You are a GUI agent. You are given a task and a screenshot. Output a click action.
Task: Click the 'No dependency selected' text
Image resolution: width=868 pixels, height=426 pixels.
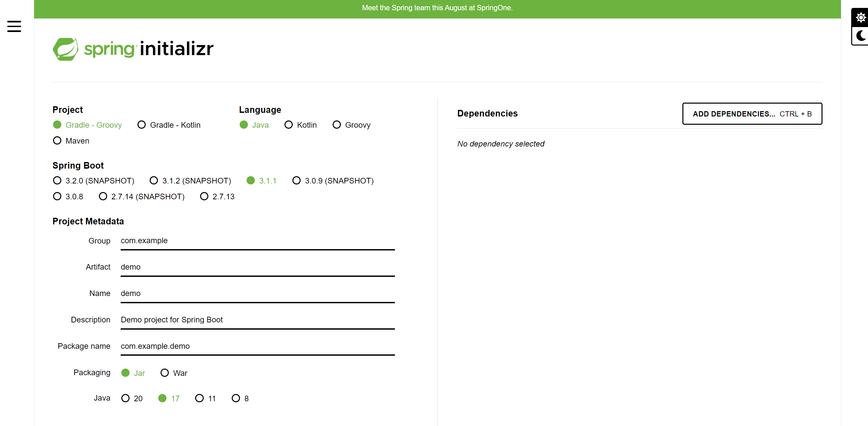click(501, 144)
